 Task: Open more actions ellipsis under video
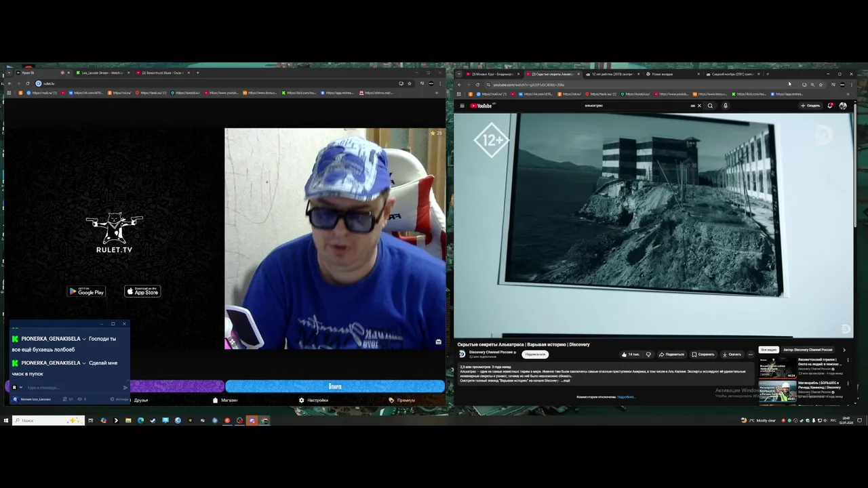click(x=750, y=354)
